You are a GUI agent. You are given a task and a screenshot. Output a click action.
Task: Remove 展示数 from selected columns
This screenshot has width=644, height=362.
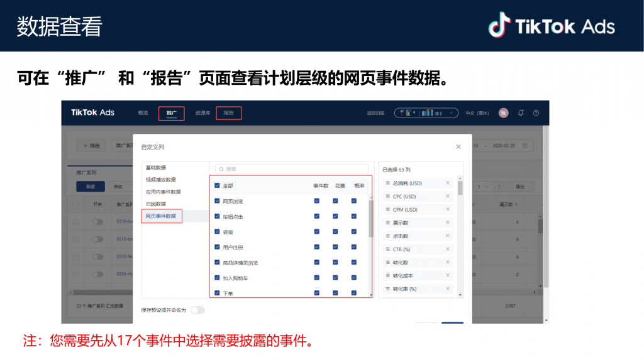pyautogui.click(x=448, y=222)
